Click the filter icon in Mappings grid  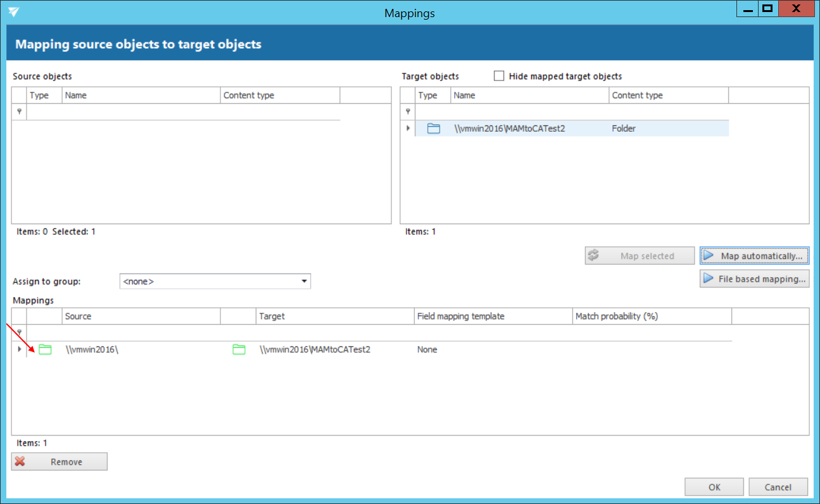[x=19, y=332]
